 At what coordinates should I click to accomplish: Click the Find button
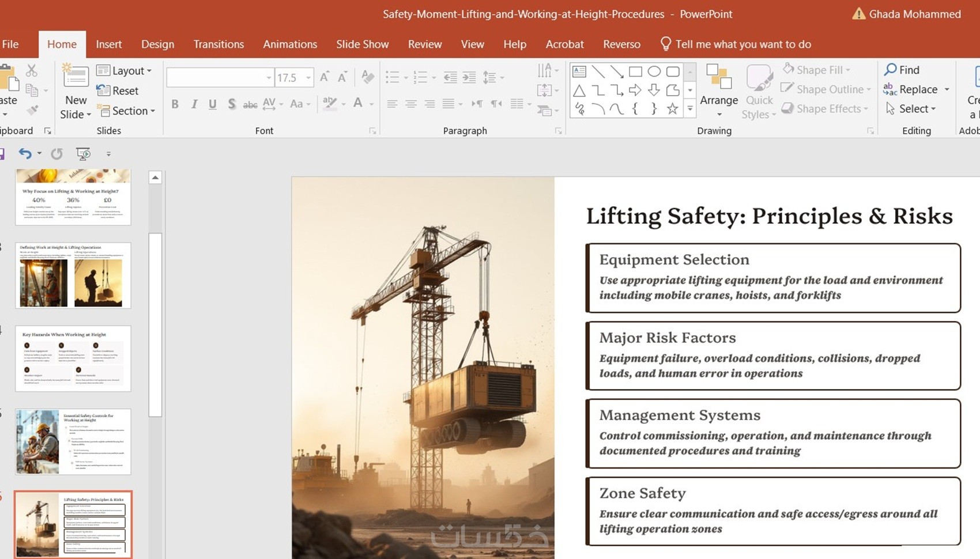(x=902, y=70)
